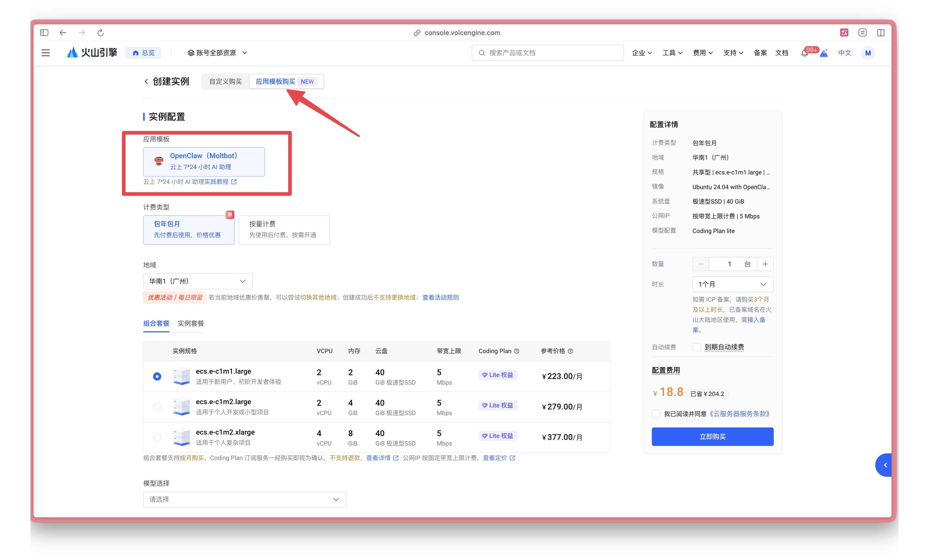The width and height of the screenshot is (925, 560).
Task: Click the 参考价格 help icon
Action: [570, 351]
